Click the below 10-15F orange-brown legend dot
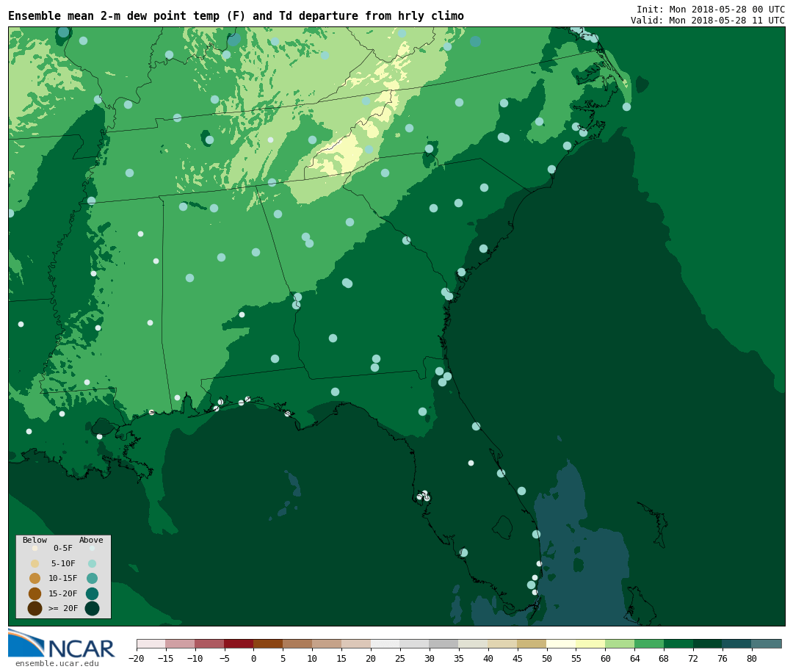Viewport: 793px width, 672px height. pyautogui.click(x=35, y=579)
